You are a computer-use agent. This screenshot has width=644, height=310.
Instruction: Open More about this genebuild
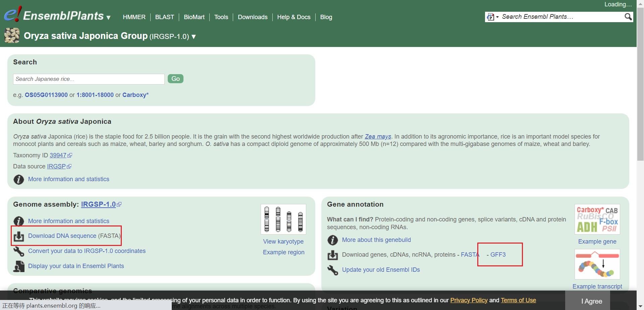(376, 240)
